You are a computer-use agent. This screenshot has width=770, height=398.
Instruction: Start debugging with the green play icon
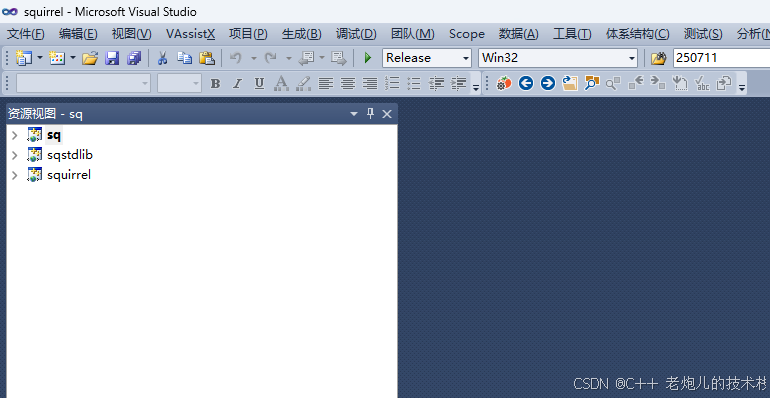(x=368, y=58)
